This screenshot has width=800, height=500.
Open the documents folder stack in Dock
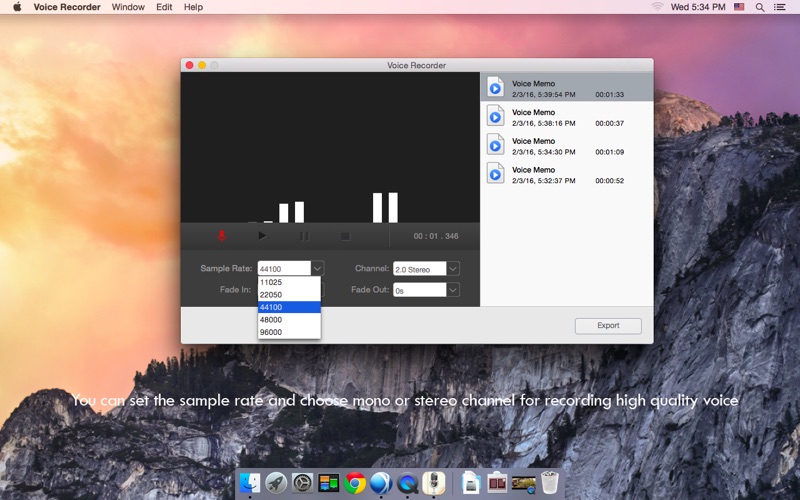click(471, 482)
